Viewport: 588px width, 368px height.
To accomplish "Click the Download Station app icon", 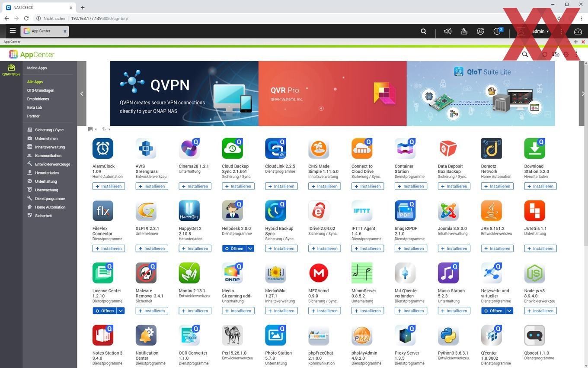I will pos(535,148).
